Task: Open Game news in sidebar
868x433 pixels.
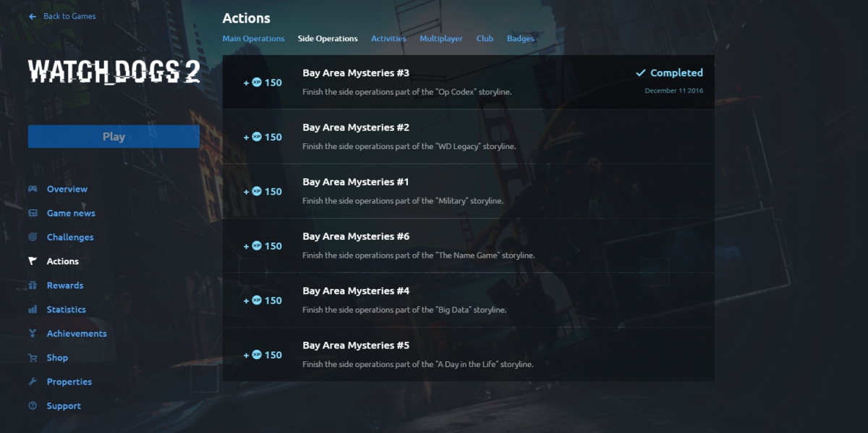Action: 71,213
